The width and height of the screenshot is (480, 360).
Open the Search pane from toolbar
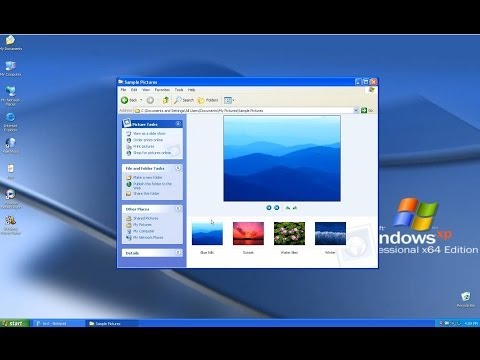(x=184, y=100)
